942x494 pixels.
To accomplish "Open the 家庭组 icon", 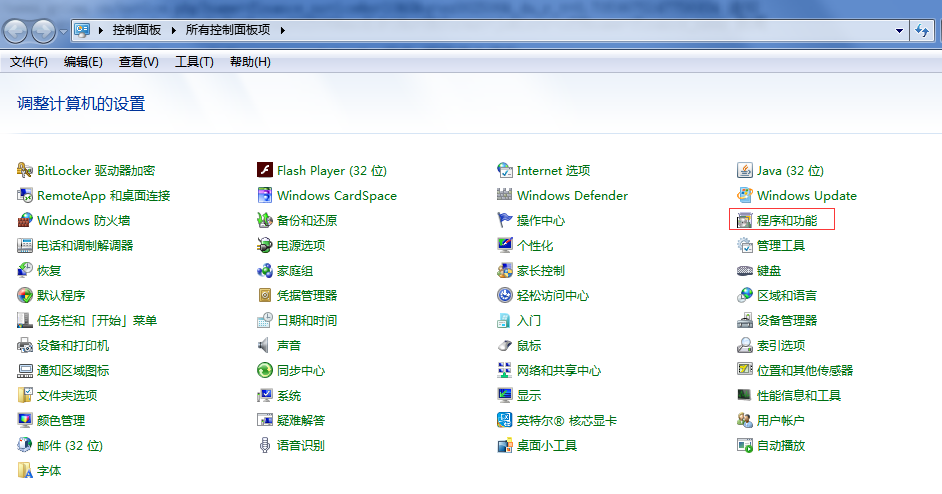I will point(265,270).
